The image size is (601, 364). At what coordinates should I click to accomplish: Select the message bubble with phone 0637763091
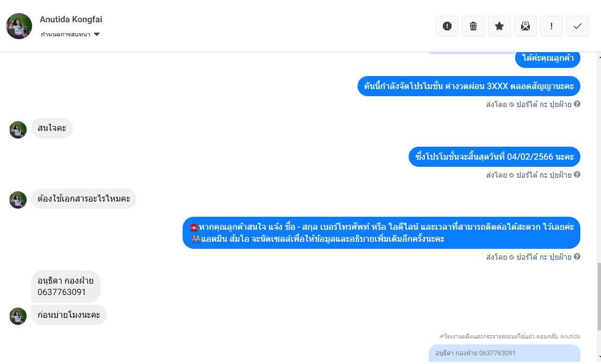66,286
